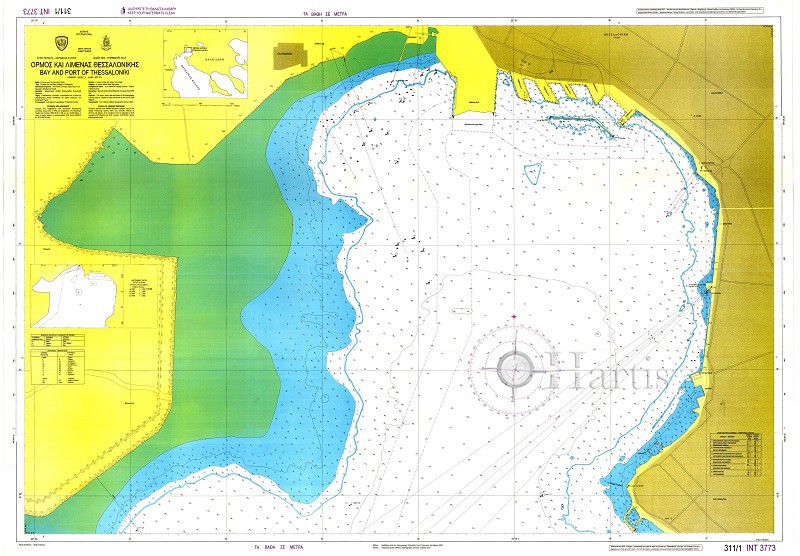Image resolution: width=800 pixels, height=556 pixels.
Task: Click the small tidal table under the left inset
Action: pyautogui.click(x=58, y=341)
